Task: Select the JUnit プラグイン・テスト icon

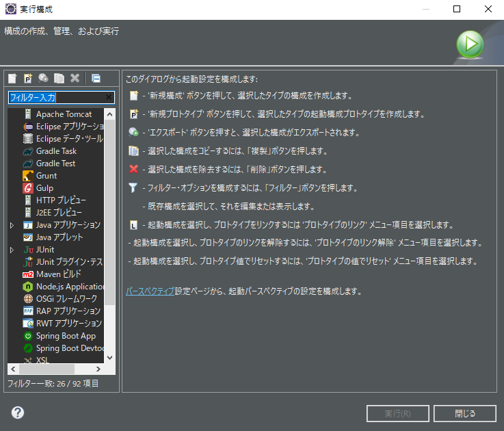Action: click(x=28, y=262)
